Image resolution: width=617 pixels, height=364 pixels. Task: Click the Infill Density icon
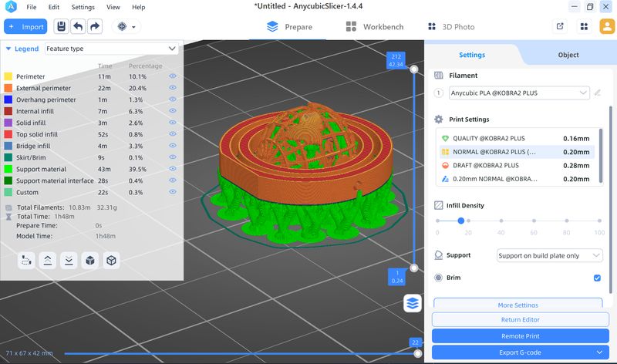coord(438,205)
